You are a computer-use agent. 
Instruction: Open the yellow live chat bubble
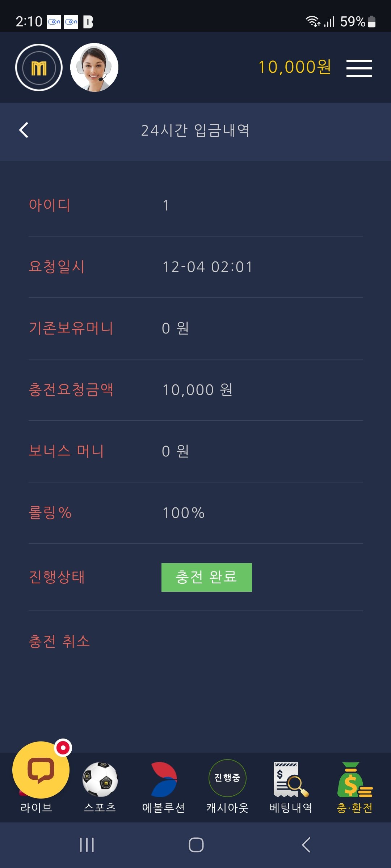(x=41, y=770)
